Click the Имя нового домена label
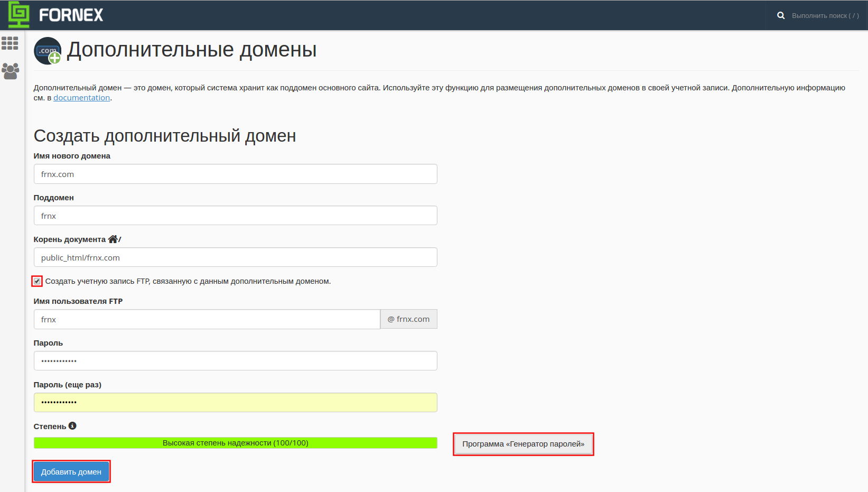The height and width of the screenshot is (492, 868). click(x=72, y=156)
